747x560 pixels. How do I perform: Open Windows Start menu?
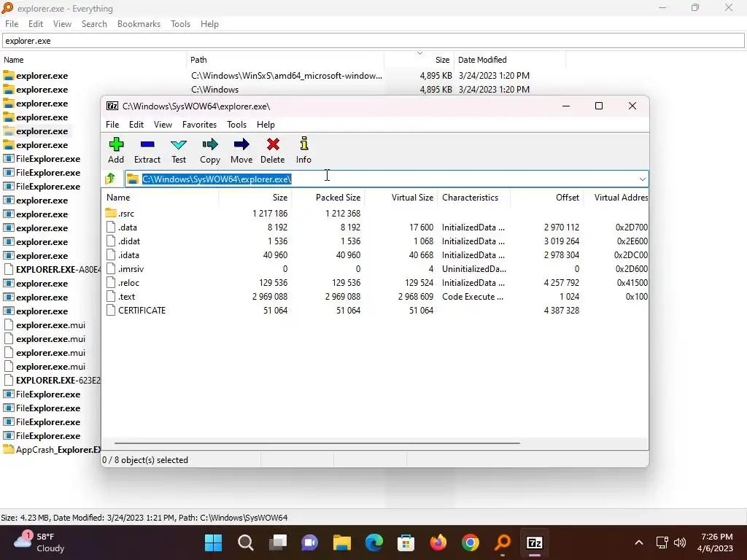pyautogui.click(x=214, y=542)
